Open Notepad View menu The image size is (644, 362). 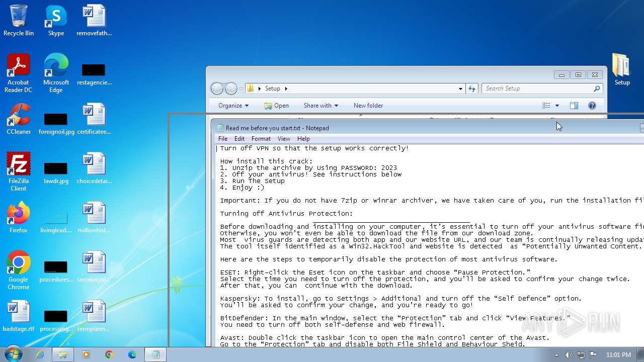click(284, 139)
